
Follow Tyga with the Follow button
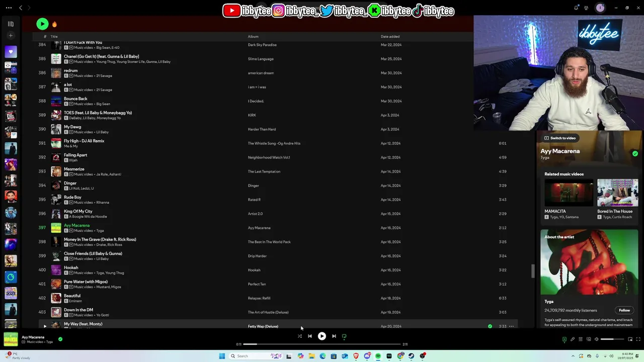(624, 310)
